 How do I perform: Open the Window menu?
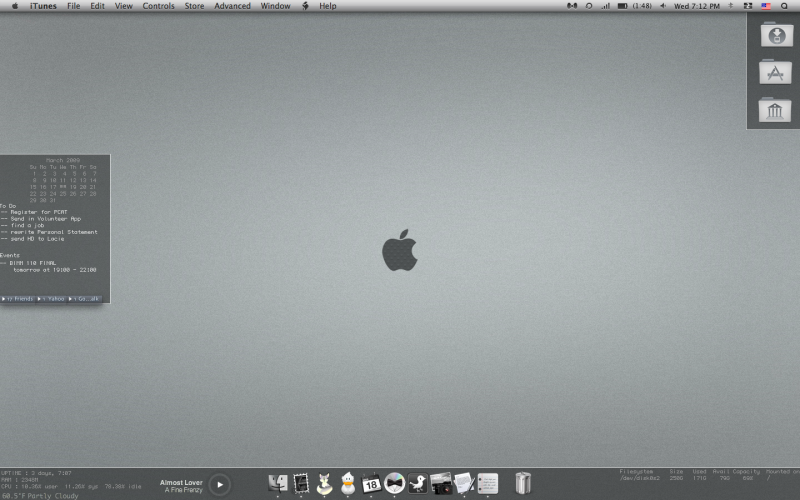click(x=275, y=6)
